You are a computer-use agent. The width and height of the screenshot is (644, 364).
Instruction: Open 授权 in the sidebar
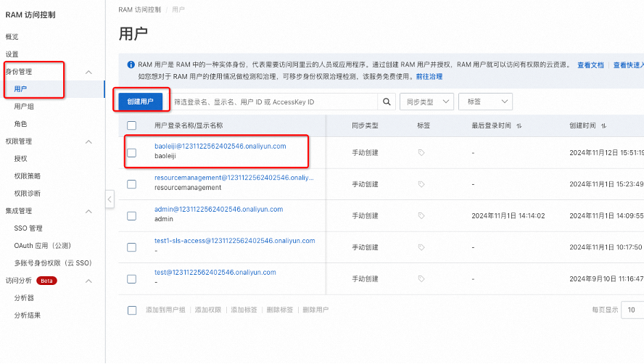point(20,159)
